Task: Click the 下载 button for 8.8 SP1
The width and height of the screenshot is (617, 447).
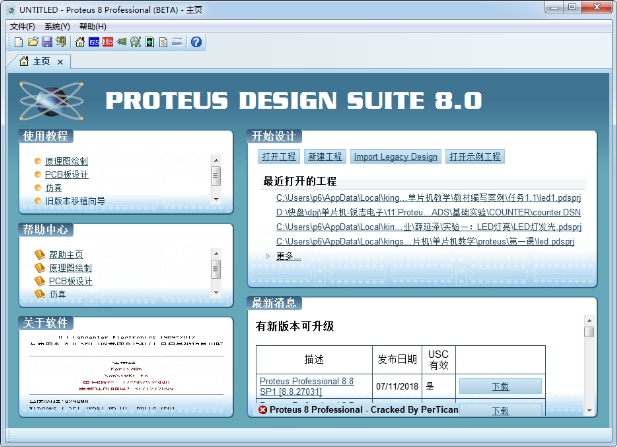Action: (500, 386)
